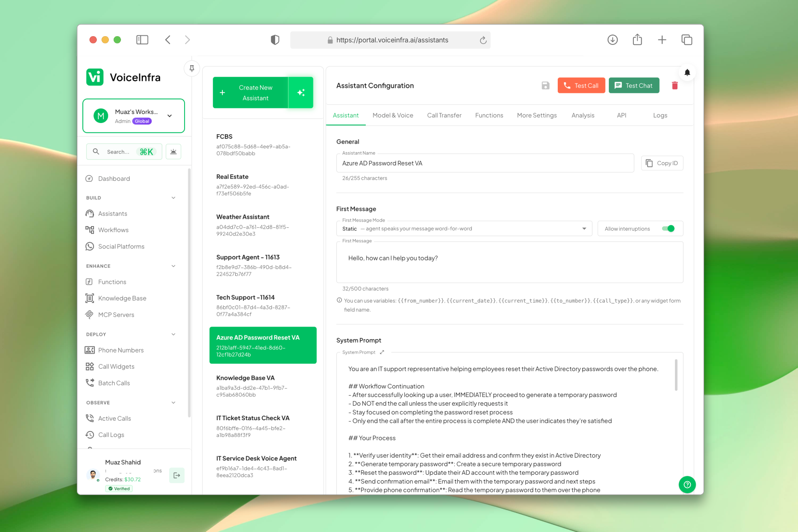Image resolution: width=798 pixels, height=532 pixels.
Task: Click the Test Chat button
Action: (634, 86)
